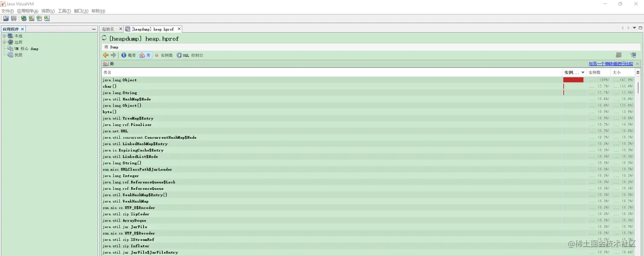Click the 本地 computer icon in tree
Viewport: 644px width, 256px height.
coord(11,36)
